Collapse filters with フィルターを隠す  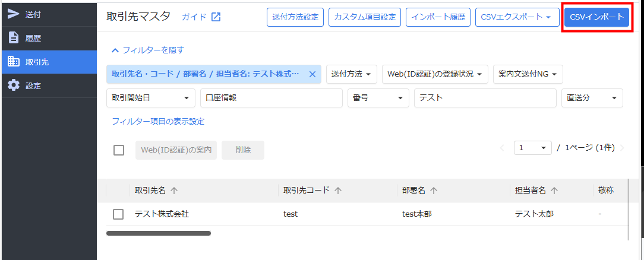(148, 50)
